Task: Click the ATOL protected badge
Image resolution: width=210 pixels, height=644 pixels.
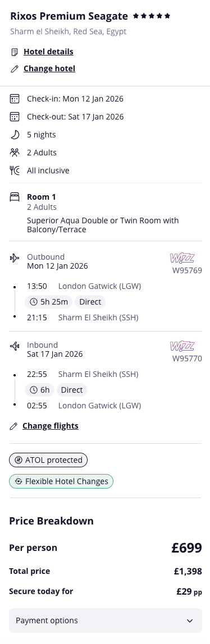Action: click(x=48, y=460)
